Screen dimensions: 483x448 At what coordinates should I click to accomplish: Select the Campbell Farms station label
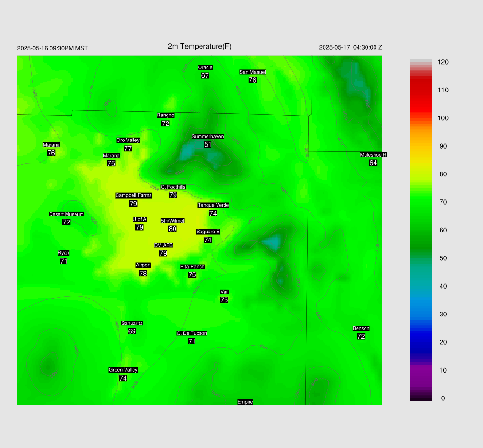tap(133, 195)
